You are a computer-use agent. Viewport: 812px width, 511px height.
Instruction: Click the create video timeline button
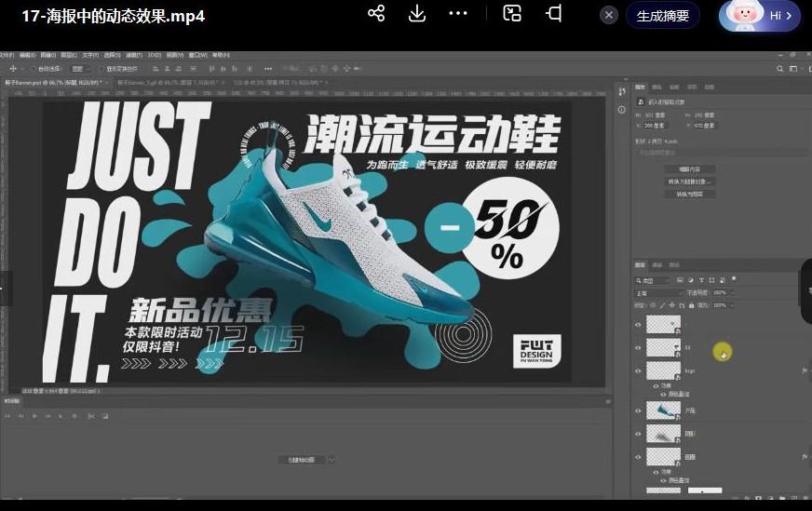pos(301,460)
